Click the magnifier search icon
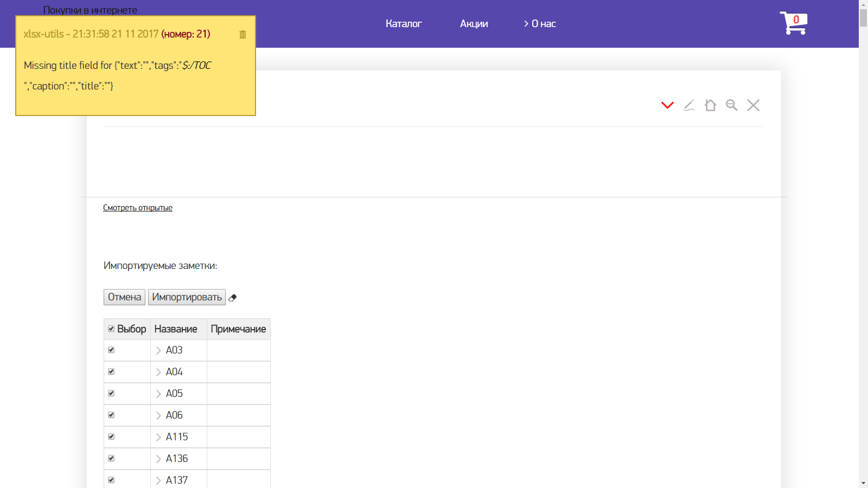868x488 pixels. (x=732, y=105)
